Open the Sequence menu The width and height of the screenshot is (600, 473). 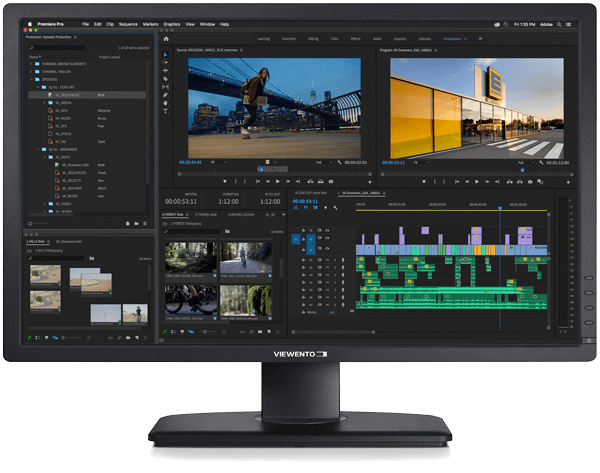click(x=128, y=24)
